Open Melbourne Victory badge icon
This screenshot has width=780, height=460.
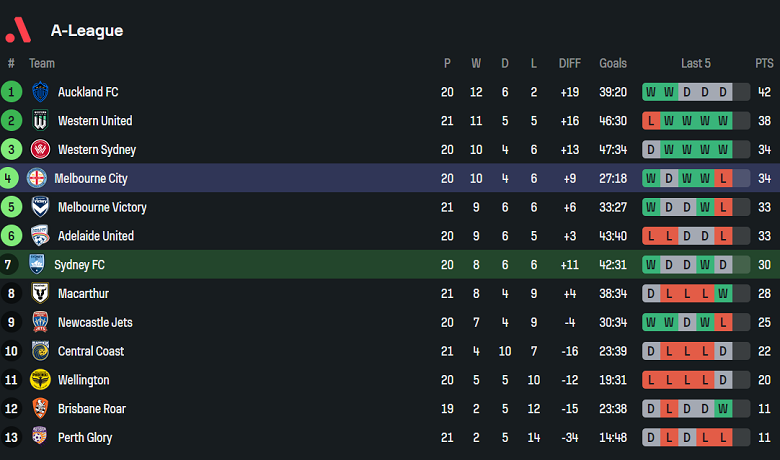tap(40, 208)
